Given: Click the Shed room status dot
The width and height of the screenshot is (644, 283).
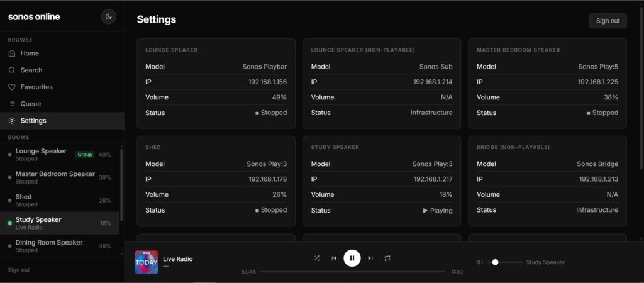Looking at the screenshot, I should coord(9,201).
